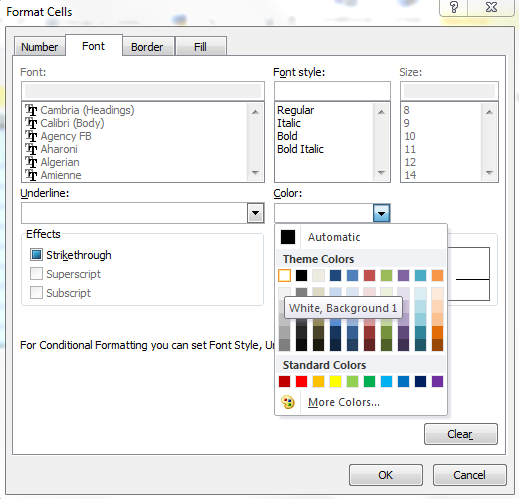Select the standard yellow color swatch
Viewport: 519px width, 499px height.
335,381
